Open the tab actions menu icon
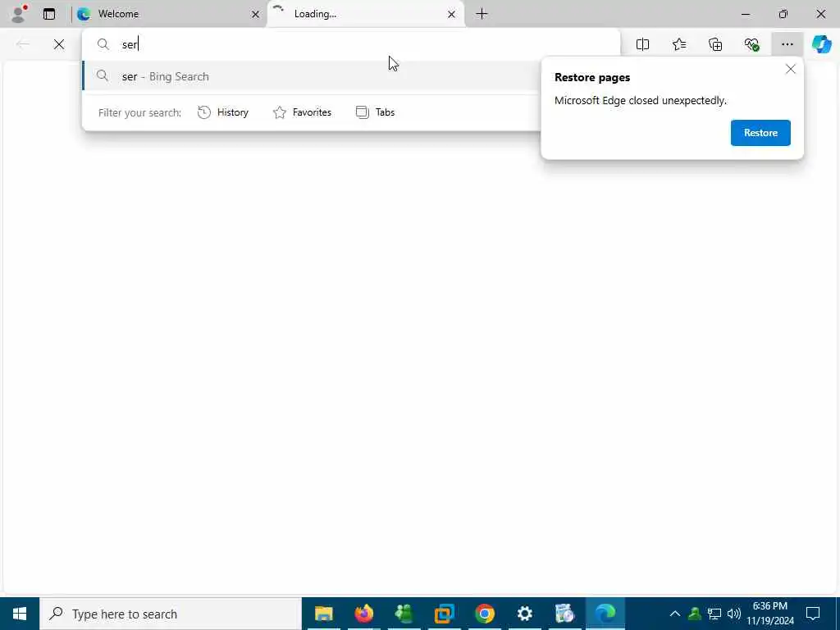This screenshot has height=630, width=840. tap(49, 14)
